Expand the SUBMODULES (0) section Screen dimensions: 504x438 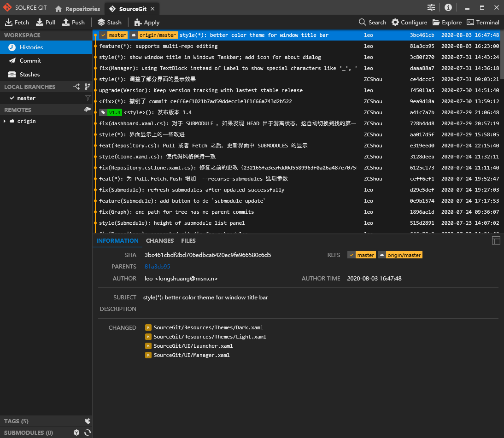point(29,432)
